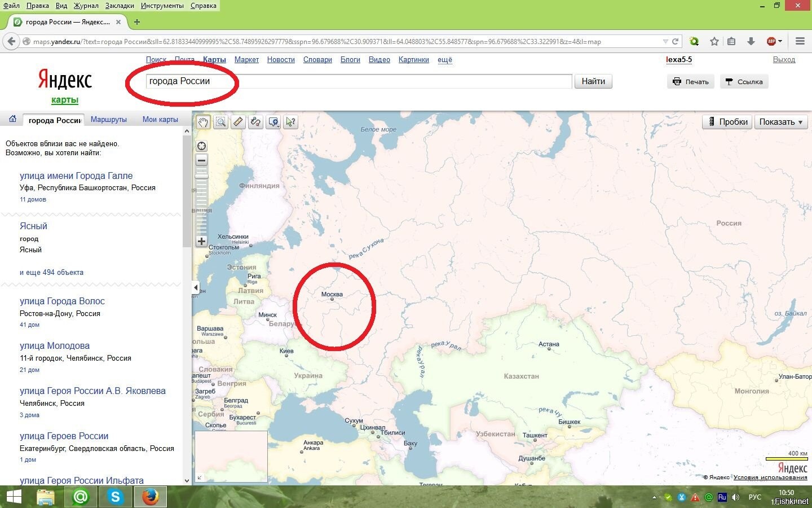Zoom out with the minus button

click(x=201, y=160)
